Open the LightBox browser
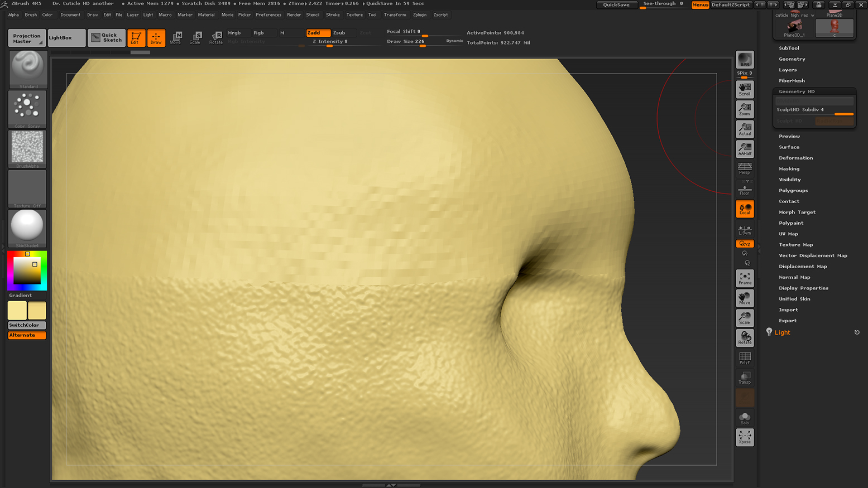868x488 pixels. coord(66,37)
